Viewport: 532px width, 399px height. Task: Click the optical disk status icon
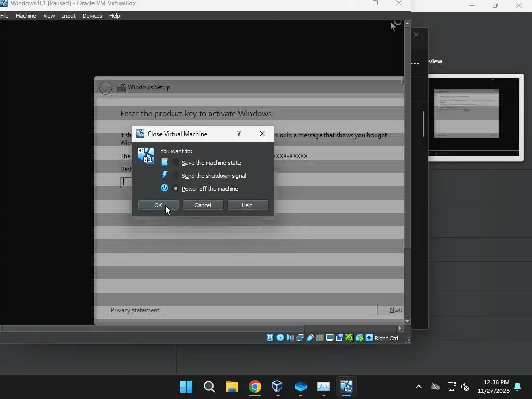[x=280, y=338]
